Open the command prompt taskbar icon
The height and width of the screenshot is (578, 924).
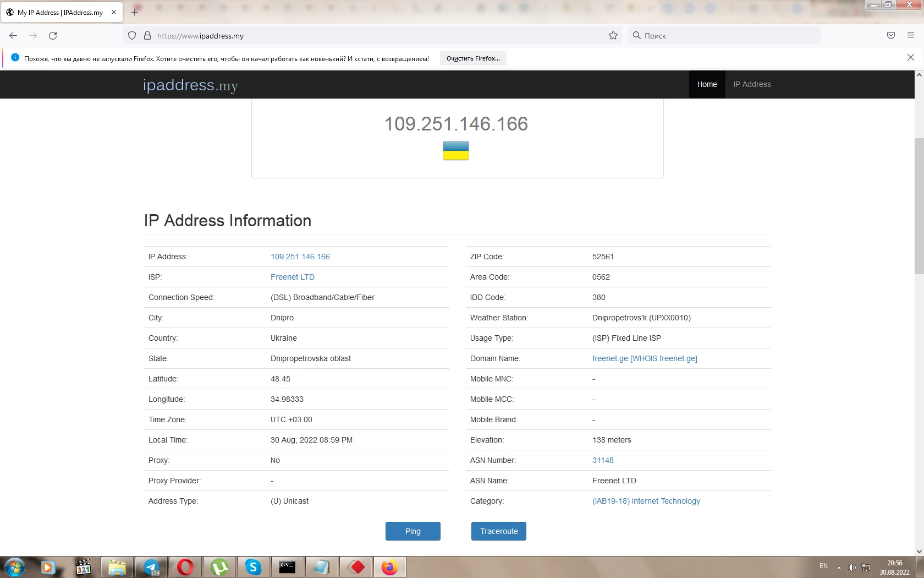coord(288,567)
